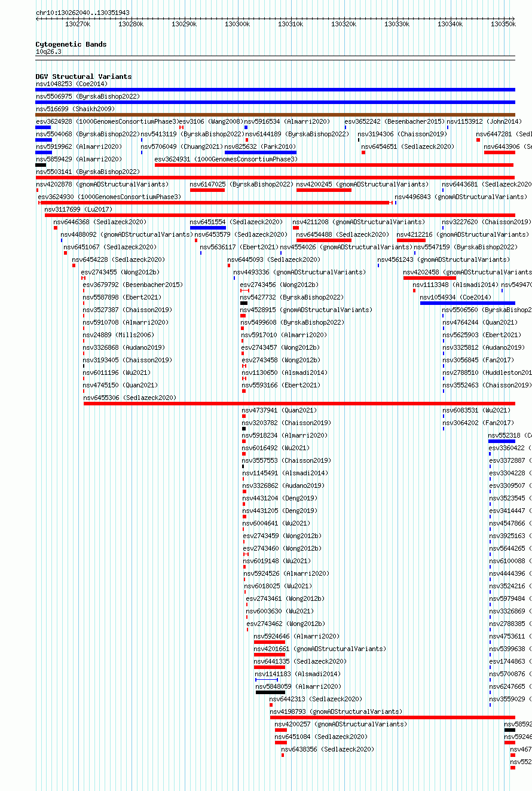The width and height of the screenshot is (532, 791).
Task: Open nsv3194306 (Chaisson2019) label
Action: click(402, 134)
